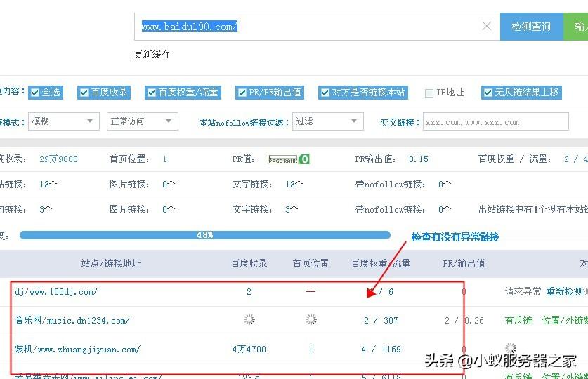Viewport: 588px width, 379px height.
Task: Toggle the 全选 checkbox
Action: [x=34, y=93]
